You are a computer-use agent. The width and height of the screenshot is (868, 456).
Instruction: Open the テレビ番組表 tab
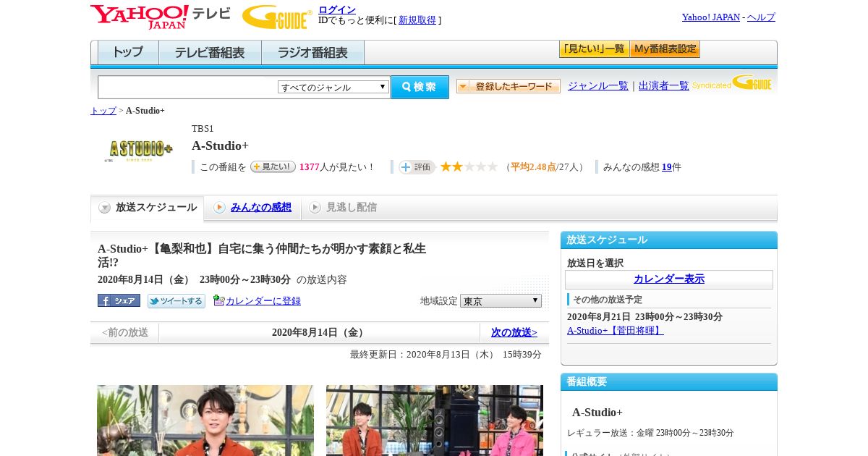[210, 53]
